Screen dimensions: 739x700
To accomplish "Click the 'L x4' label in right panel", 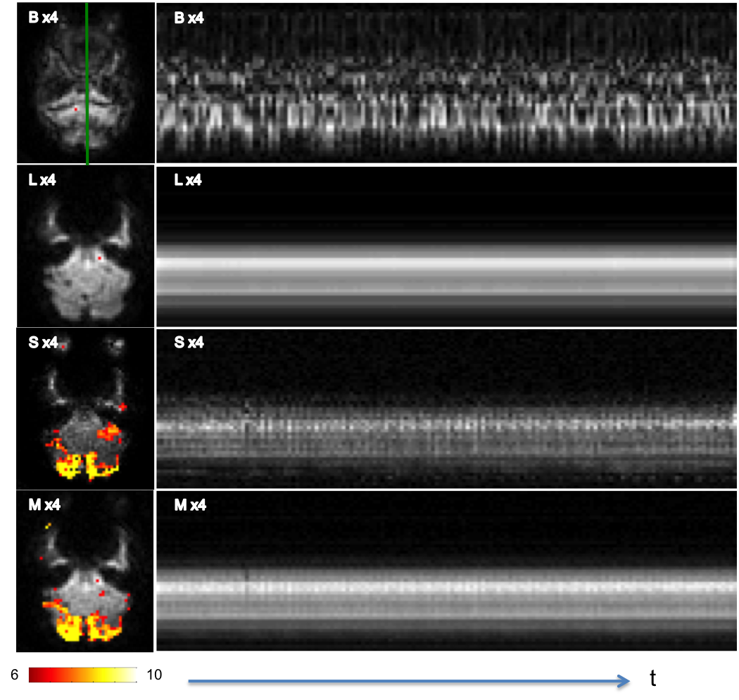I will pyautogui.click(x=188, y=181).
